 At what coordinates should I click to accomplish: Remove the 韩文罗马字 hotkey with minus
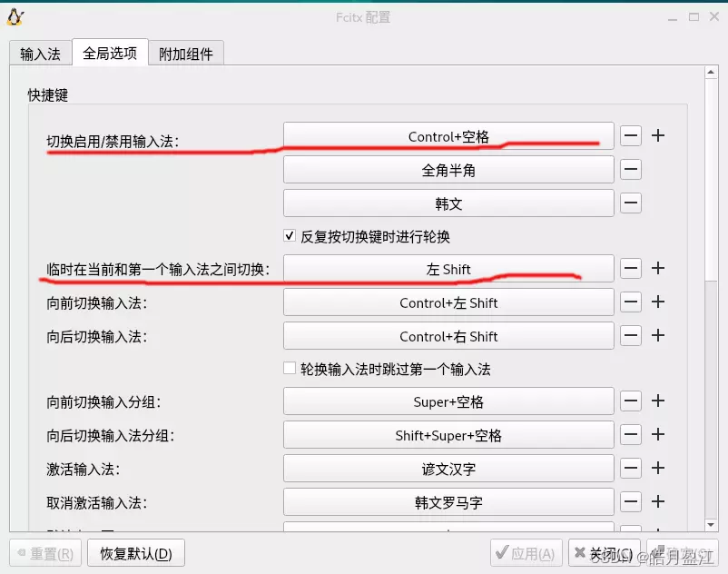pos(631,501)
